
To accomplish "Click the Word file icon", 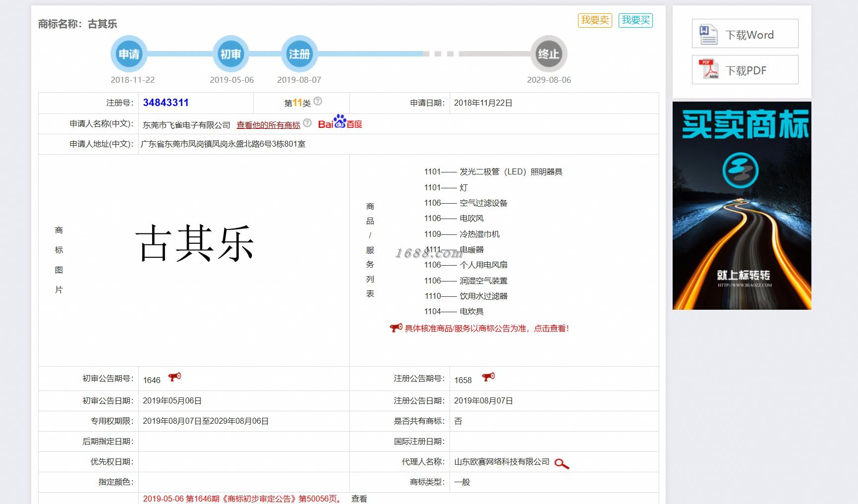I will tap(708, 34).
